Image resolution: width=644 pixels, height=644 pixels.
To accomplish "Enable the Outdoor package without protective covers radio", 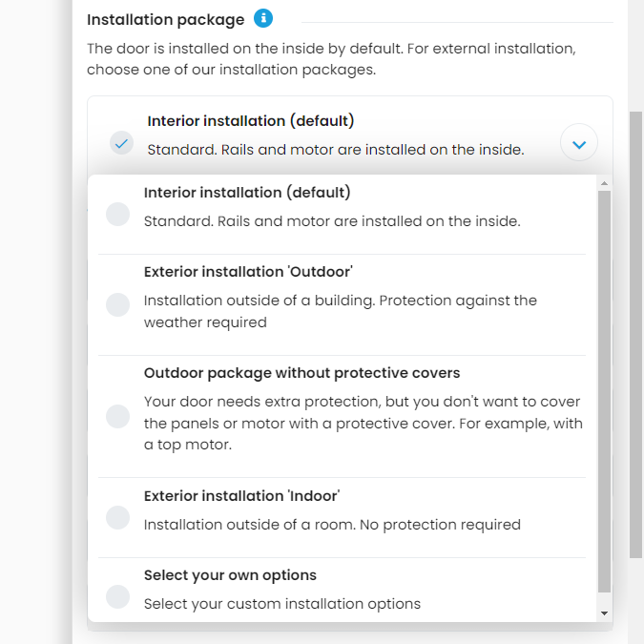I will [118, 416].
